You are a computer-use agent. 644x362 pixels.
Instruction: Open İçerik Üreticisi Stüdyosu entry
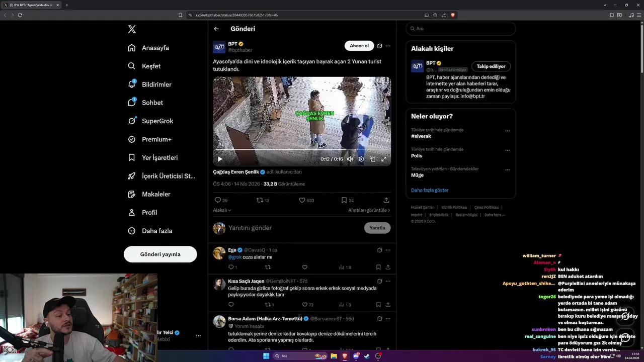point(161,176)
